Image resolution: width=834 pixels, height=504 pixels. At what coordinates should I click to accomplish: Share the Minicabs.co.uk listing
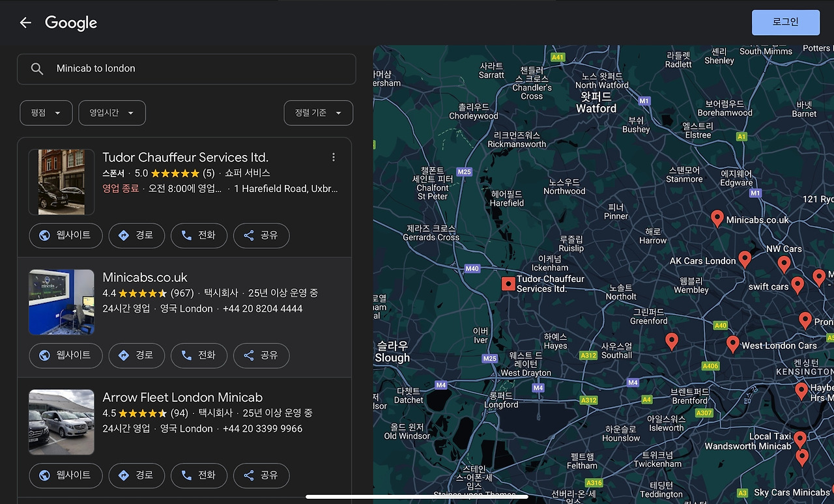coord(261,356)
